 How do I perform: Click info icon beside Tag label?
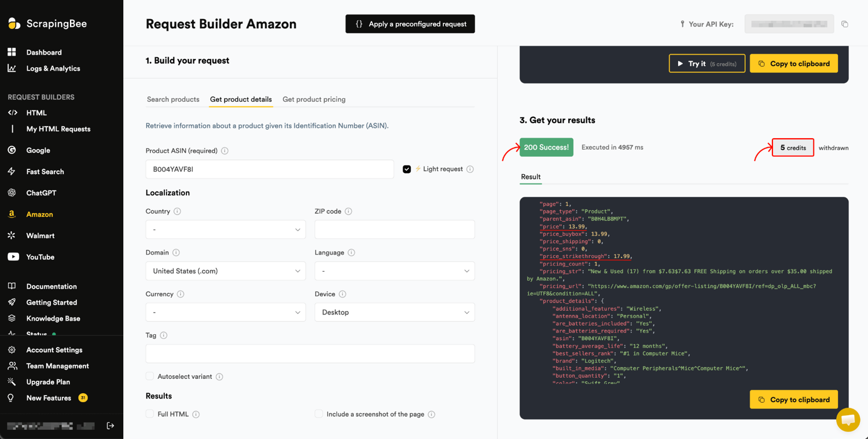[x=164, y=335]
